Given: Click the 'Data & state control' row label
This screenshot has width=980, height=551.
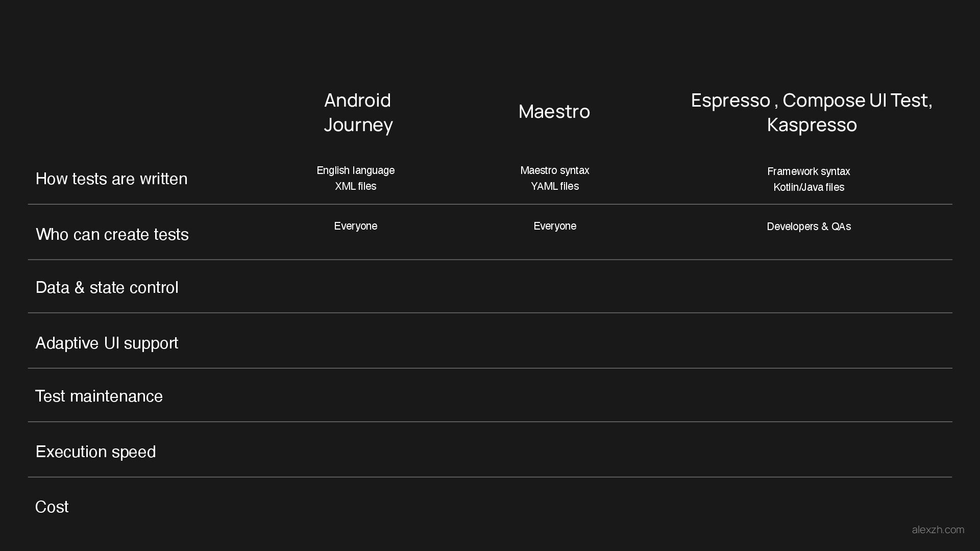Looking at the screenshot, I should click(x=107, y=288).
